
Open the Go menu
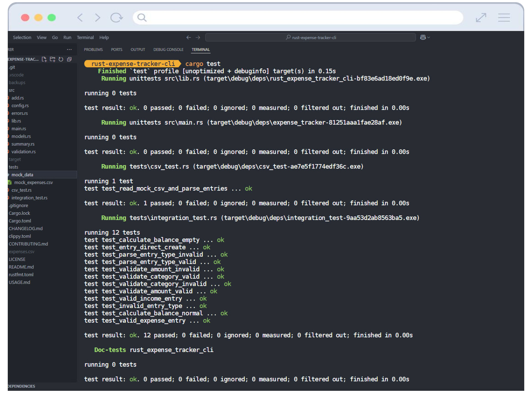coord(55,37)
